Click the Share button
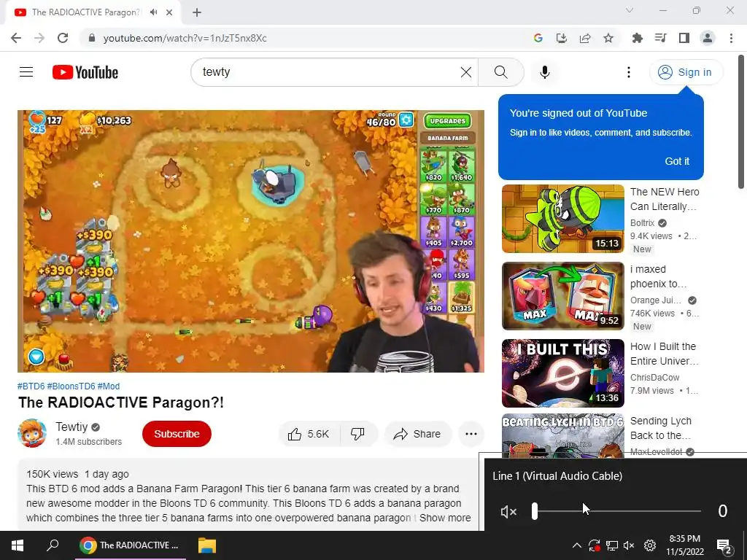 coord(417,434)
